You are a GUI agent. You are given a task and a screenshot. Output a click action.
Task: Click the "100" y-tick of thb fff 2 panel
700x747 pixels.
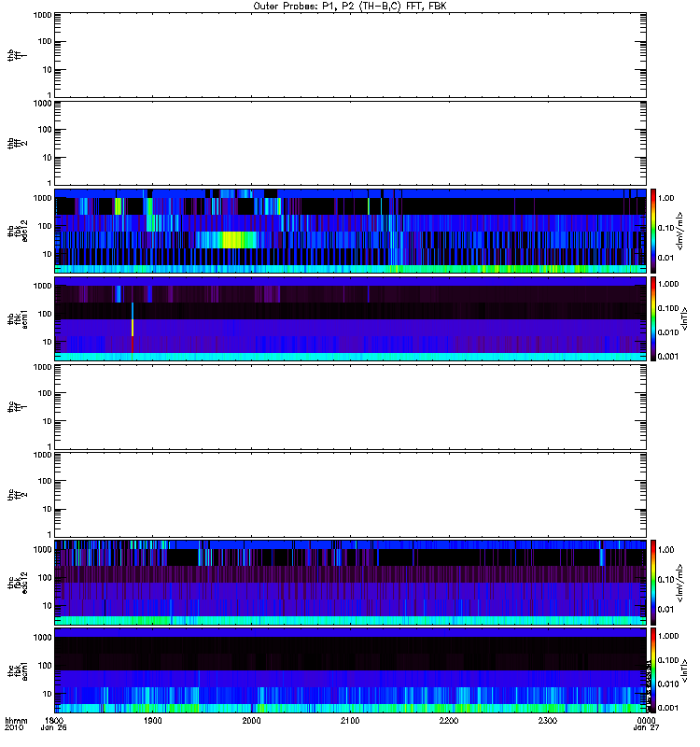pos(45,130)
